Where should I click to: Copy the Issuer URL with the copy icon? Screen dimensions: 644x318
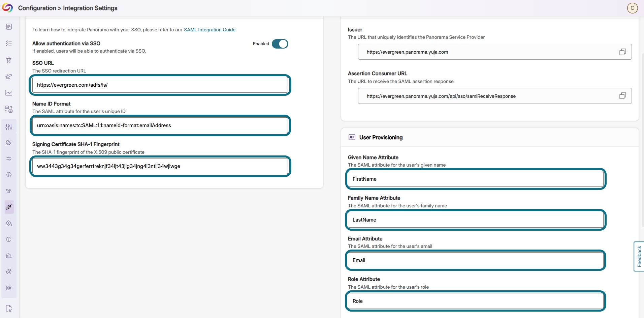622,52
